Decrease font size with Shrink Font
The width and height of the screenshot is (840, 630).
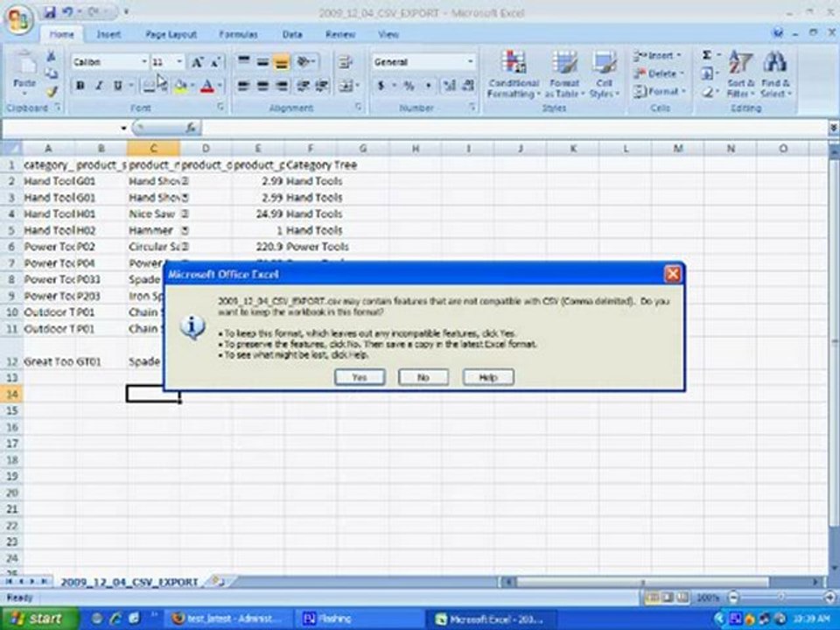[x=215, y=62]
